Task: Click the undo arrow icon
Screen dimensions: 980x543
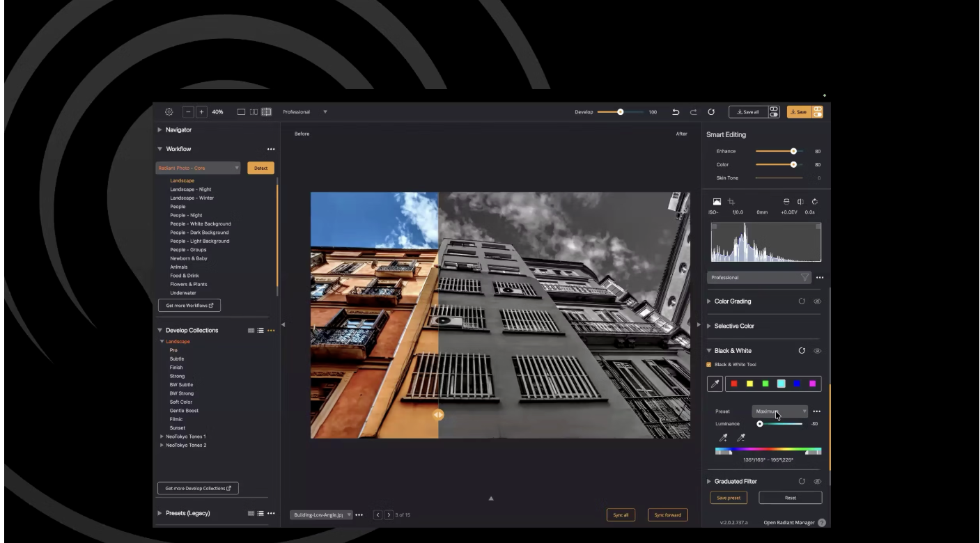Action: (676, 112)
